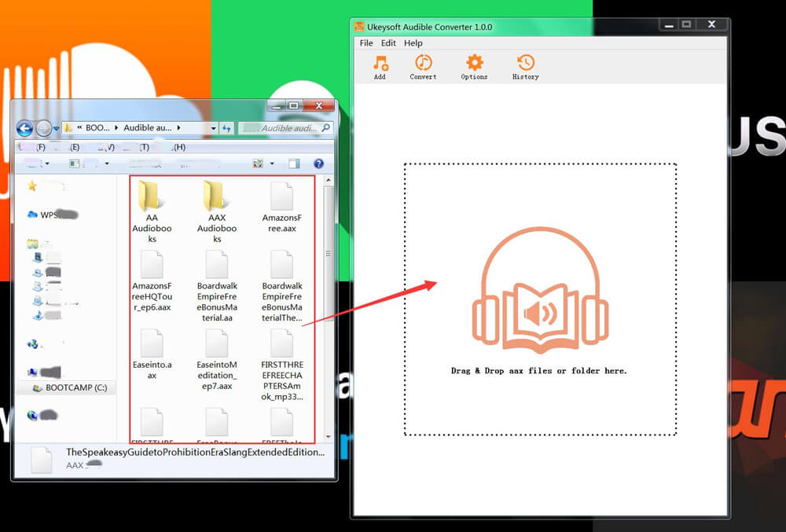The height and width of the screenshot is (532, 786).
Task: Click the blue Explorer help icon
Action: [318, 163]
